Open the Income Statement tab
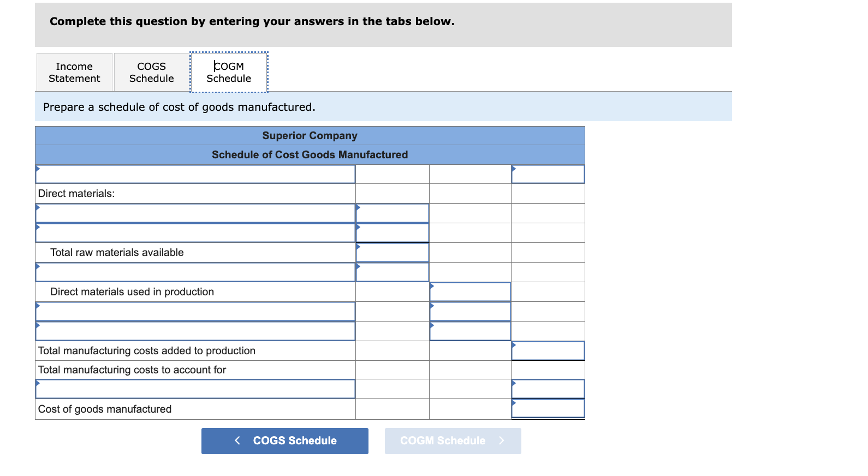This screenshot has width=868, height=476. [74, 72]
